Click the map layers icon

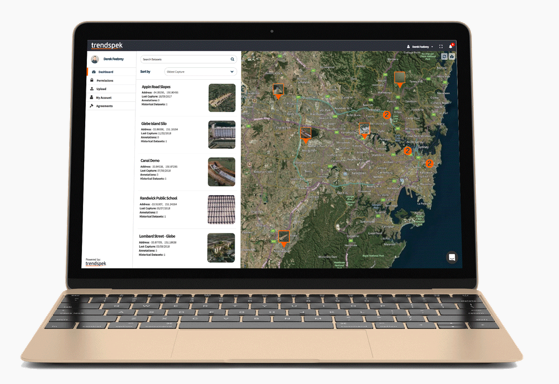click(x=452, y=56)
